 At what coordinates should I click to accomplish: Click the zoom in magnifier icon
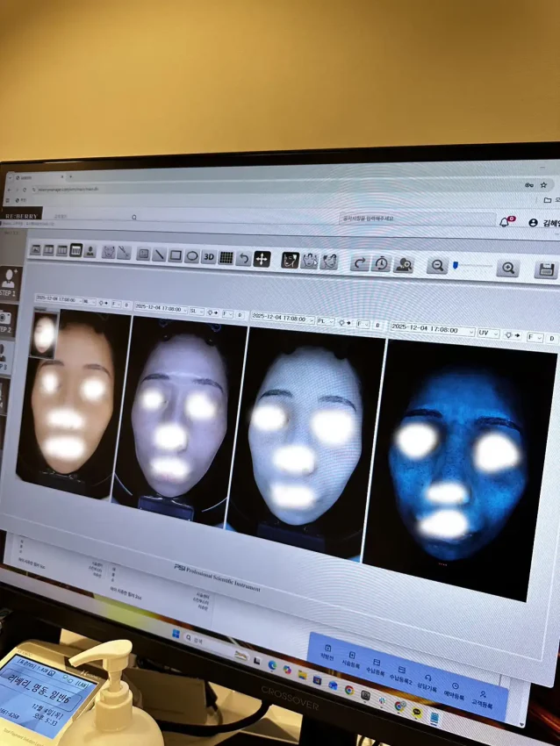click(x=506, y=268)
